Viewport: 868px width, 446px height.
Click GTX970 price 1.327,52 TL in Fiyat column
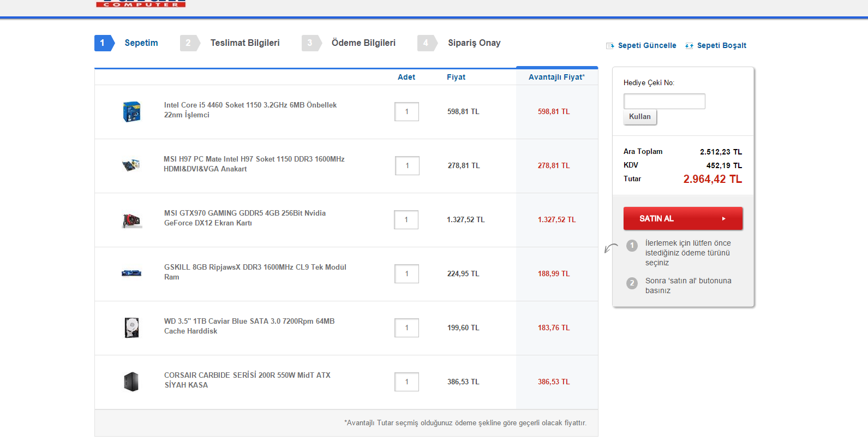(465, 219)
